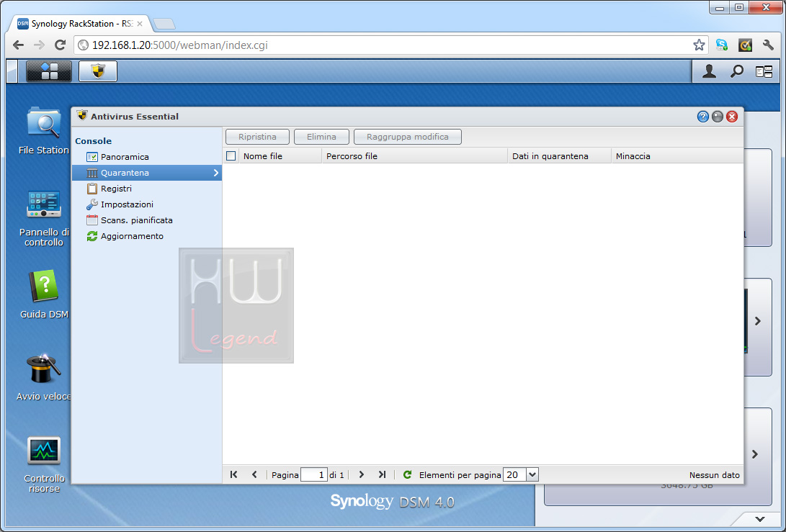
Task: Click the browser forward arrow
Action: point(39,45)
